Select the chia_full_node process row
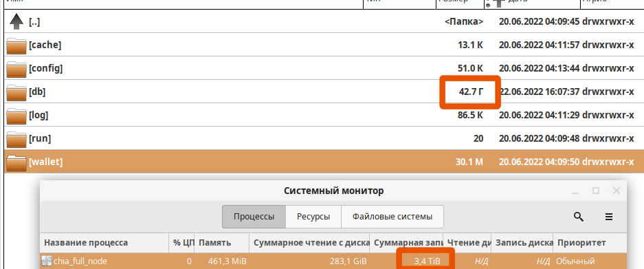644x269 pixels. click(x=333, y=261)
